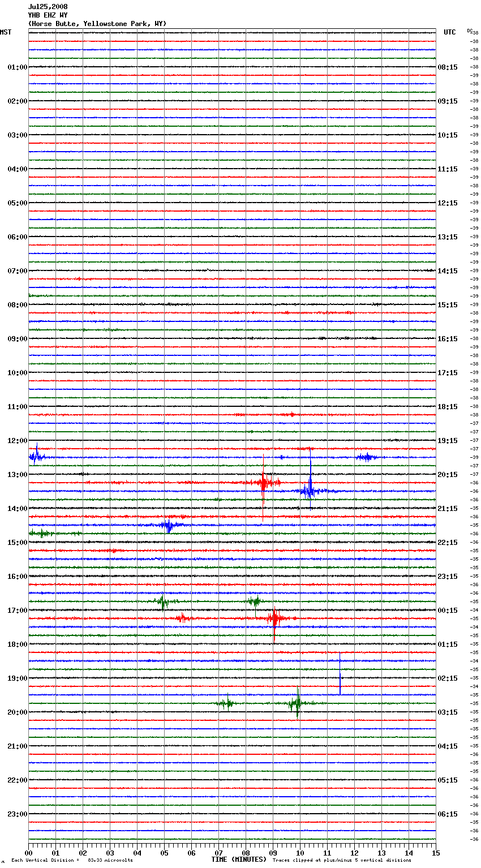Select the 21:00 MST row label

[x=18, y=746]
